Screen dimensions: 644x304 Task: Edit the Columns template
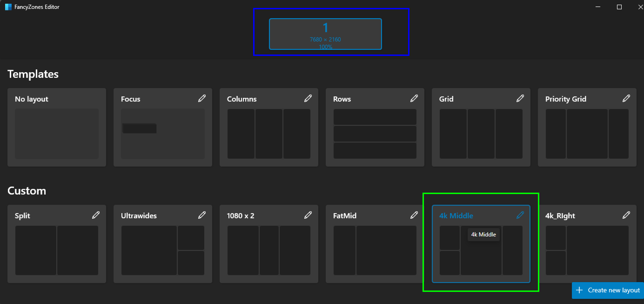click(x=308, y=98)
